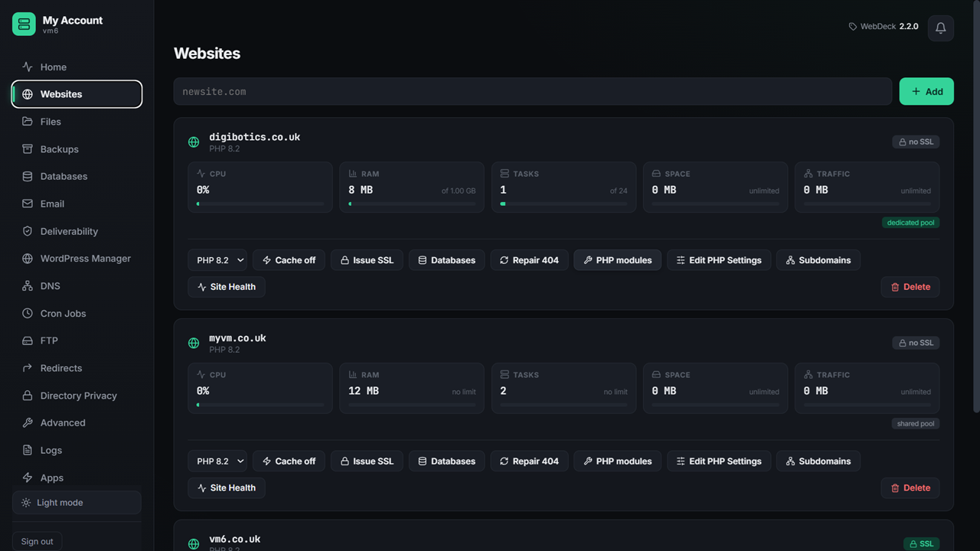Click the no SSL badge on digibotics.co.uk
The width and height of the screenshot is (980, 551).
[916, 142]
